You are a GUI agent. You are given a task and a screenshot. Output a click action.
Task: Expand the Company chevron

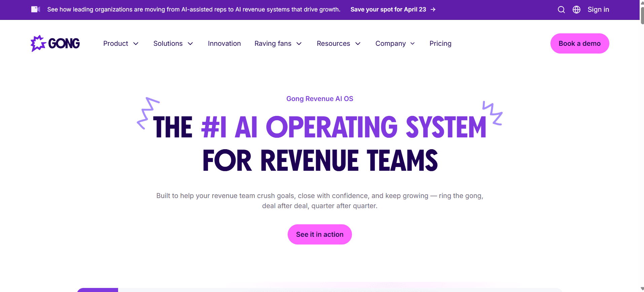tap(413, 44)
